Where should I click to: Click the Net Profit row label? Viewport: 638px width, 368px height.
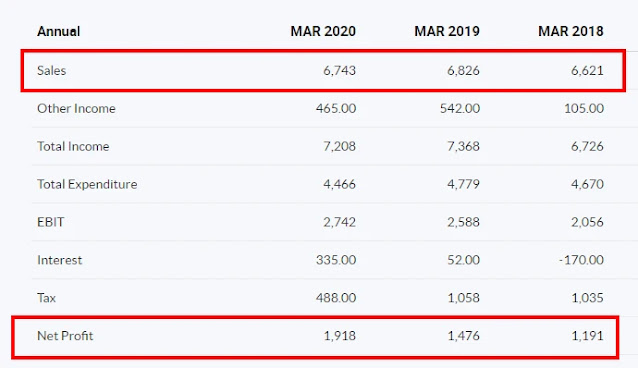pos(65,336)
